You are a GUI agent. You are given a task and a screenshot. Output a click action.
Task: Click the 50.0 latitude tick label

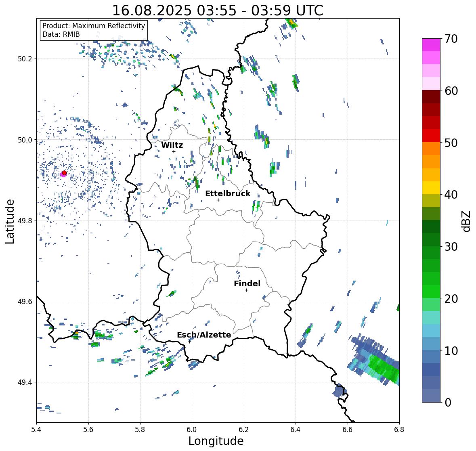coord(25,140)
